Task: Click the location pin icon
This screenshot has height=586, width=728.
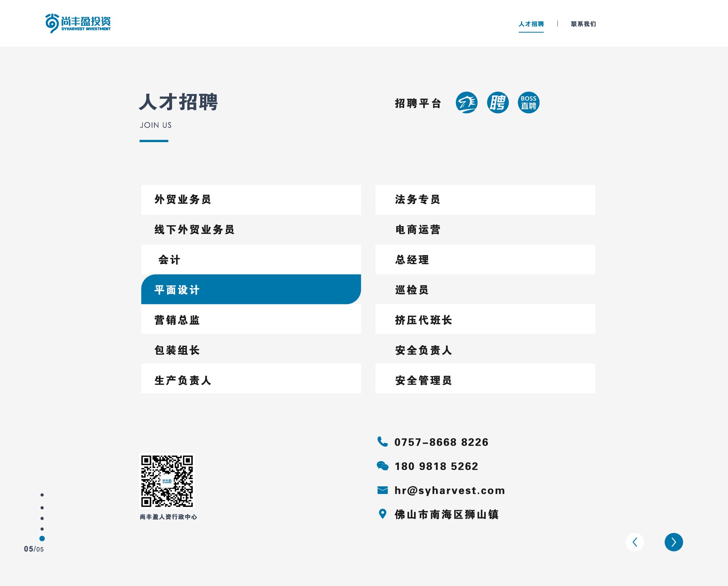Action: tap(382, 514)
